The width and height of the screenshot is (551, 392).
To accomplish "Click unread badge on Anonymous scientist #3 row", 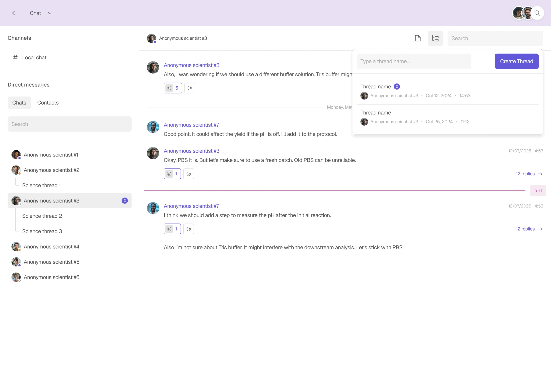I will pos(125,201).
